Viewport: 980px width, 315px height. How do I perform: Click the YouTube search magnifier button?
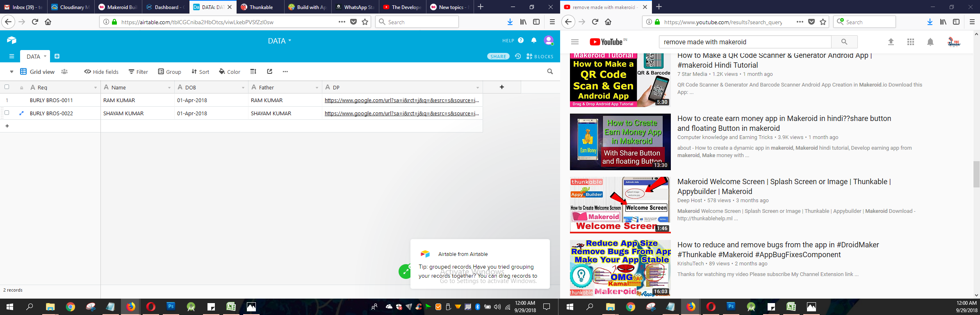click(844, 42)
